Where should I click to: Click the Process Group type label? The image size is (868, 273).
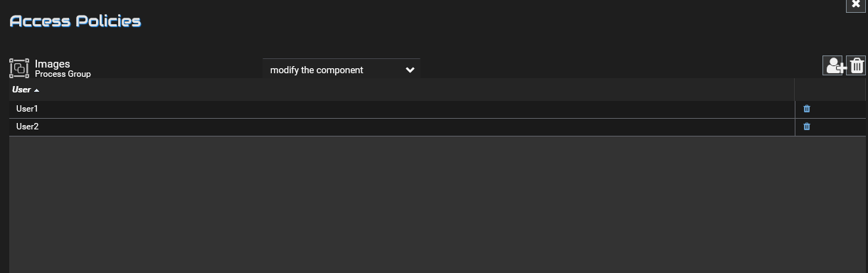pos(63,74)
